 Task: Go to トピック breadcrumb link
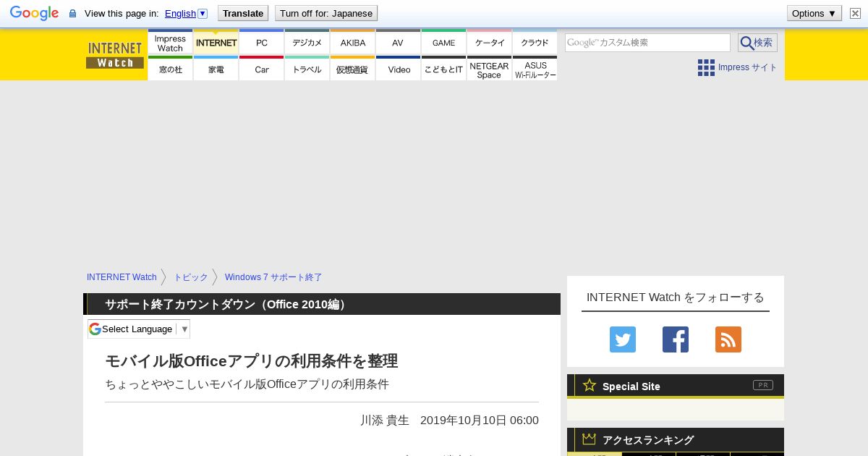coord(190,277)
